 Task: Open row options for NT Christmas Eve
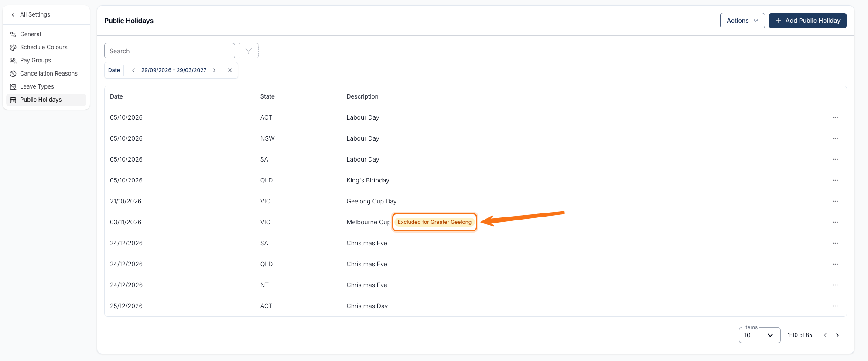pyautogui.click(x=835, y=285)
